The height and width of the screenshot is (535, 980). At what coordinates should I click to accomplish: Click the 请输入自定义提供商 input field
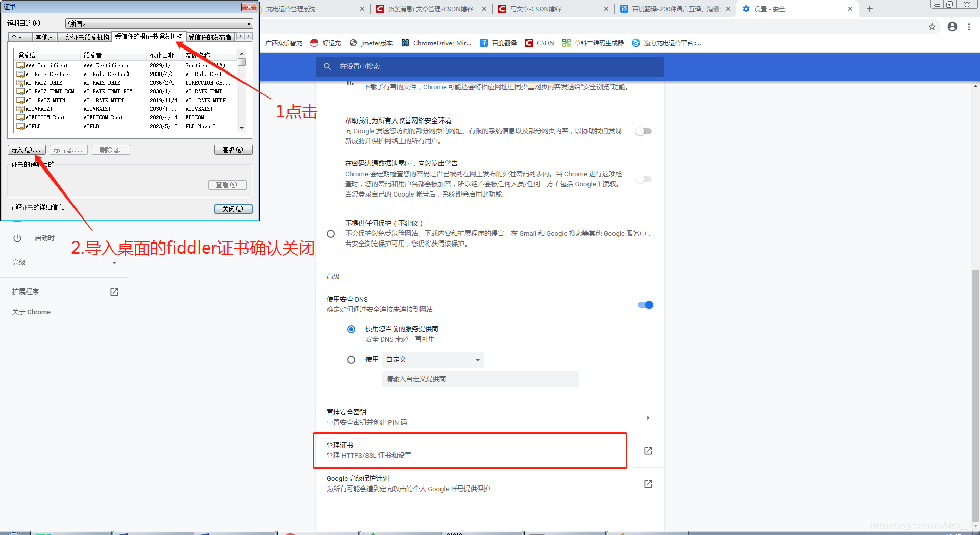pos(480,379)
